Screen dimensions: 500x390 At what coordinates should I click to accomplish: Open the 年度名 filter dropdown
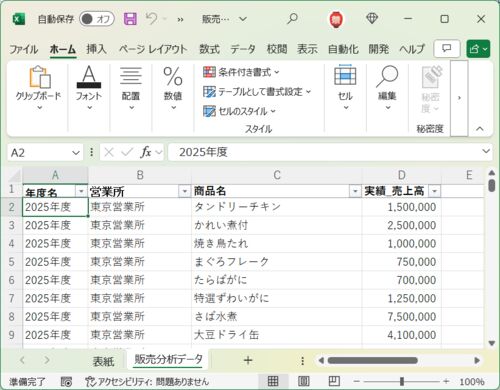coord(81,191)
